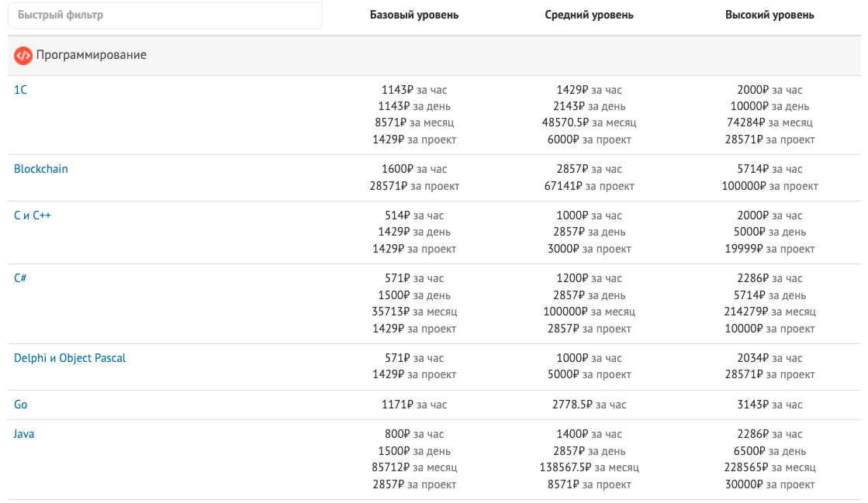This screenshot has width=868, height=503.
Task: Click the red Программирование code icon
Action: pyautogui.click(x=23, y=55)
